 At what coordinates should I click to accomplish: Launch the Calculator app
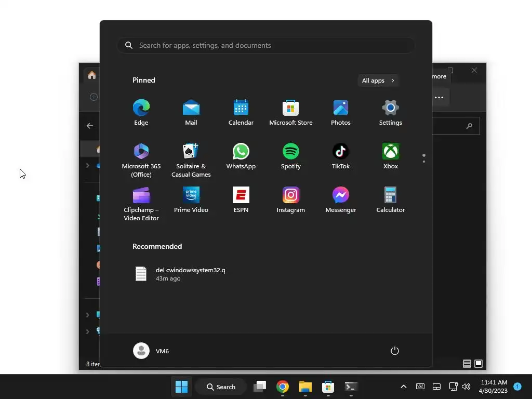click(x=391, y=200)
